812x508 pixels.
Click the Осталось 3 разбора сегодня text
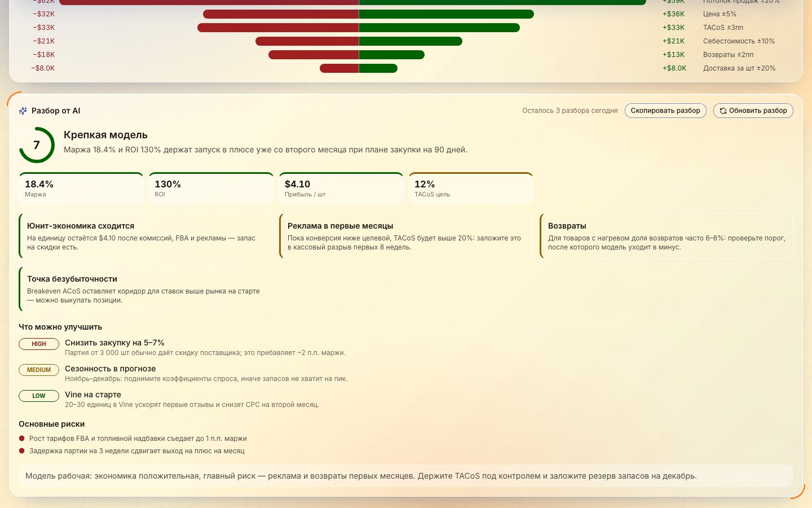(x=570, y=111)
